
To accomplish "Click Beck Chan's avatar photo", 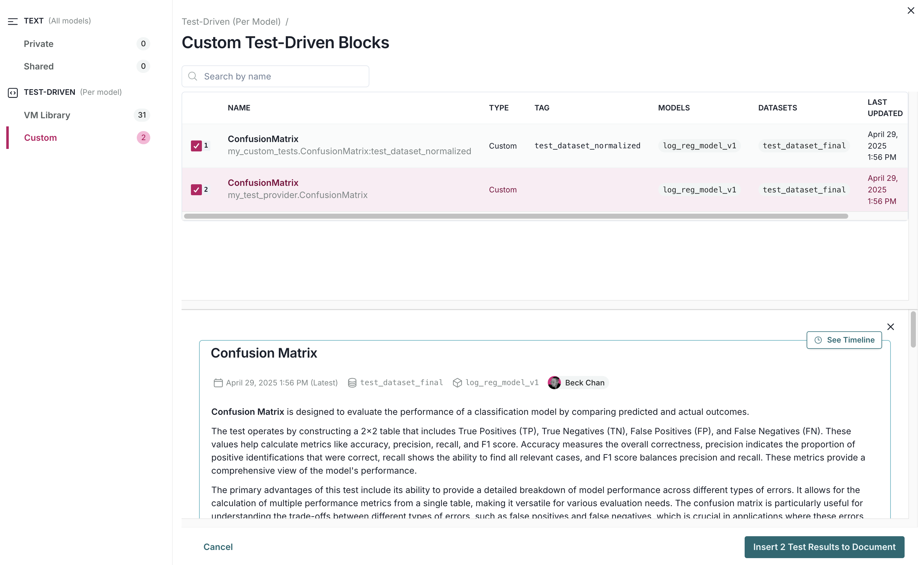I will (x=555, y=382).
